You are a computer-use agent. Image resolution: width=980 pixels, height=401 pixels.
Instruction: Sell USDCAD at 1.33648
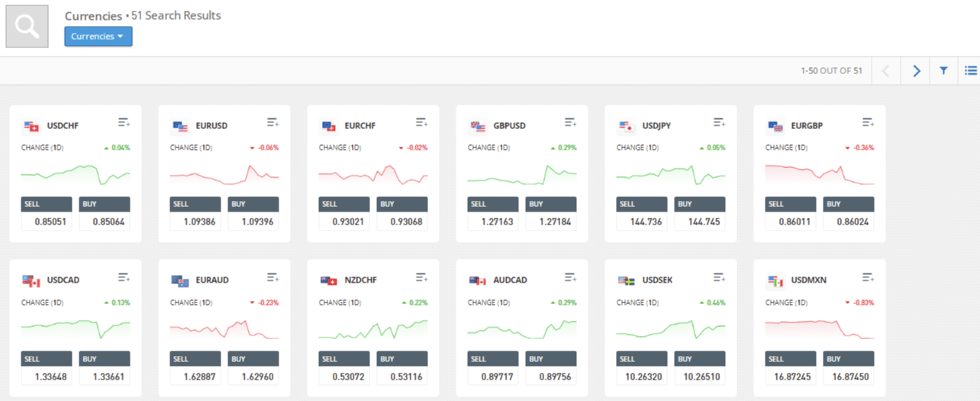point(47,368)
